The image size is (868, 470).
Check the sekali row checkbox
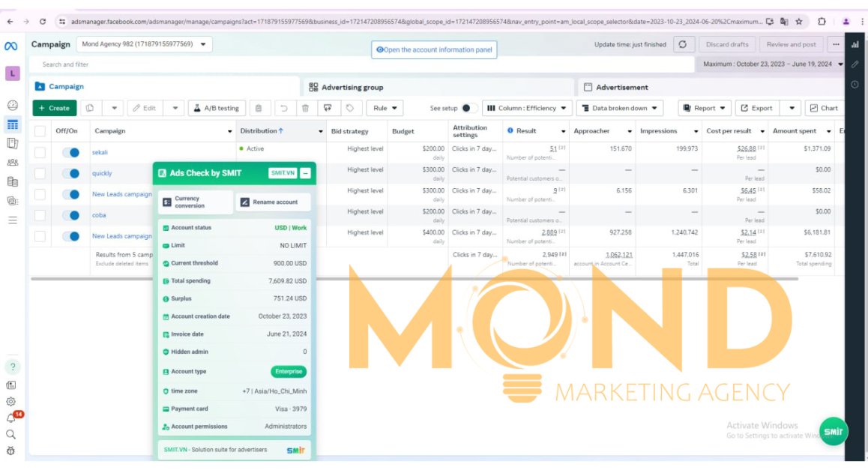tap(40, 152)
